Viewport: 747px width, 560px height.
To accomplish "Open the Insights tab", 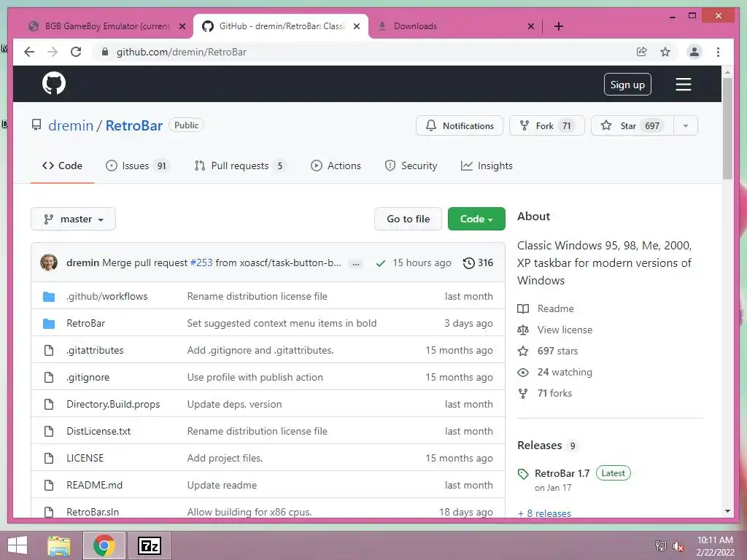I will click(x=487, y=166).
